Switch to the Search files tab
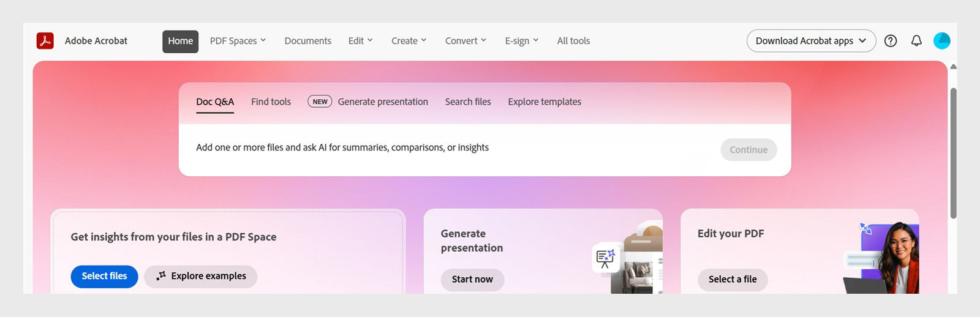 click(x=468, y=102)
